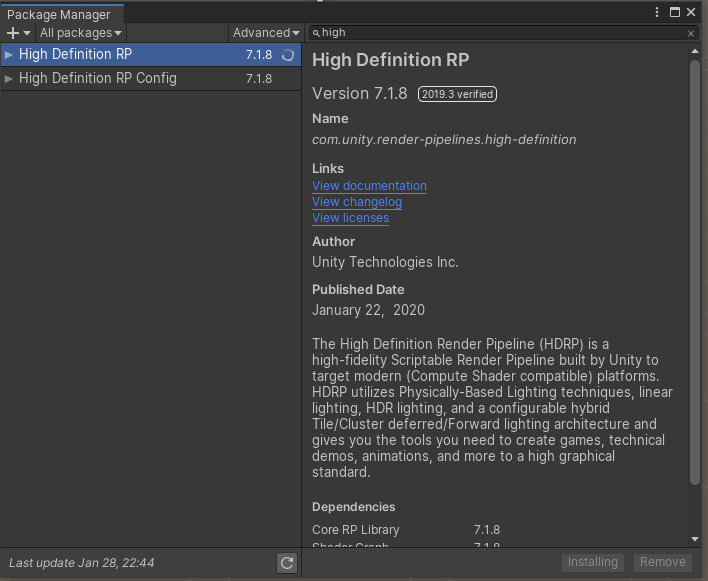This screenshot has height=581, width=708.
Task: Maximize the Package Manager window
Action: tap(675, 12)
